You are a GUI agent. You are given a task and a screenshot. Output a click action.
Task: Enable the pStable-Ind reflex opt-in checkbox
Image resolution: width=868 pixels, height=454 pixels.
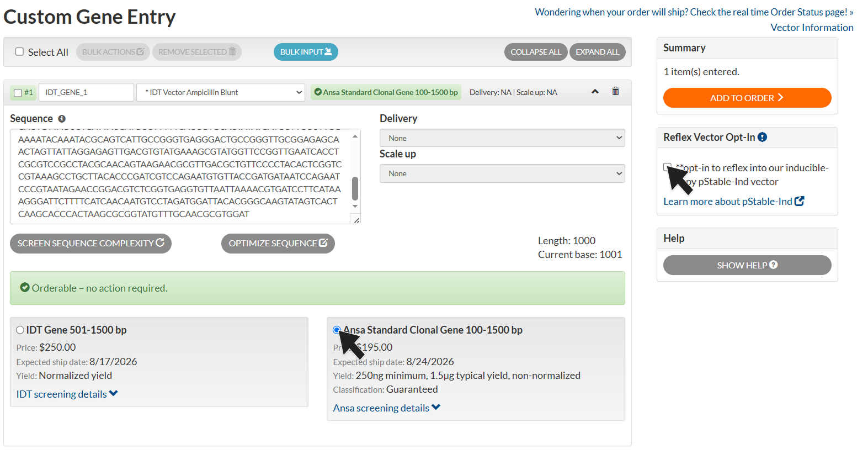click(667, 167)
